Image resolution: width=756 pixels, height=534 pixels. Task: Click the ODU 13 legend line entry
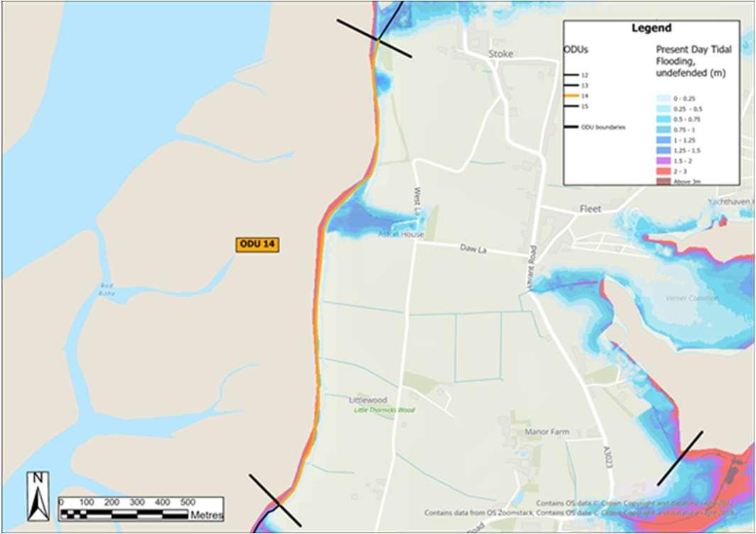[576, 85]
